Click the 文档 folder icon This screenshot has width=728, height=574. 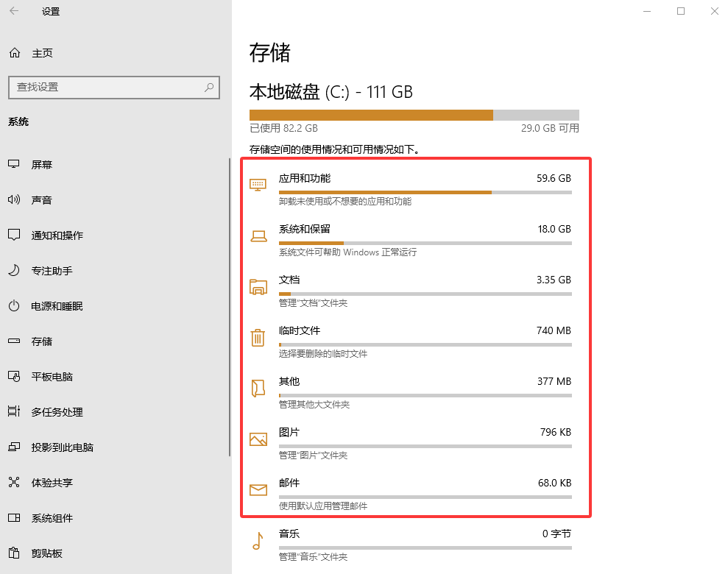click(258, 287)
